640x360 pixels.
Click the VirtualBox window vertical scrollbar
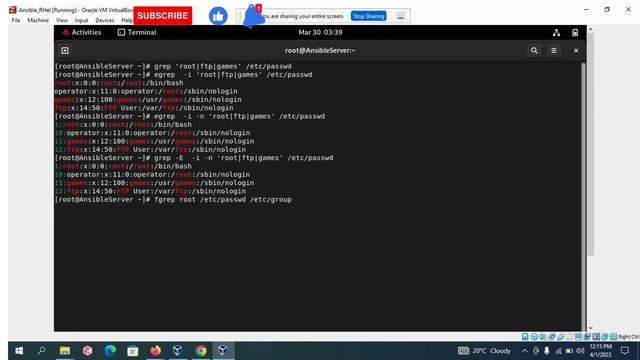591,145
